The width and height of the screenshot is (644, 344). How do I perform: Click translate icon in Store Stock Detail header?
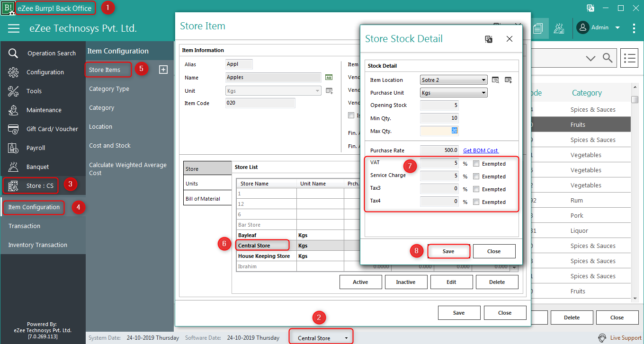point(489,39)
